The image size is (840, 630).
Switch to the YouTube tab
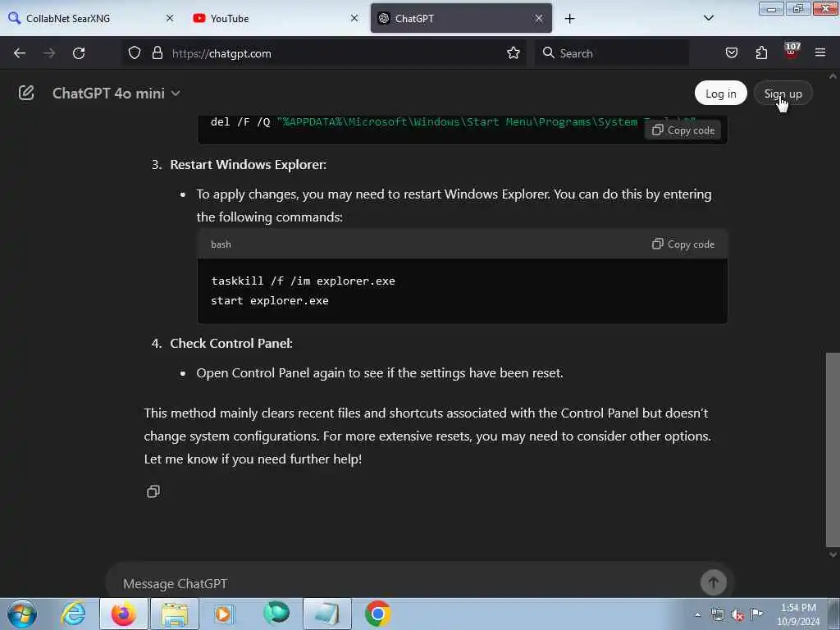click(274, 18)
